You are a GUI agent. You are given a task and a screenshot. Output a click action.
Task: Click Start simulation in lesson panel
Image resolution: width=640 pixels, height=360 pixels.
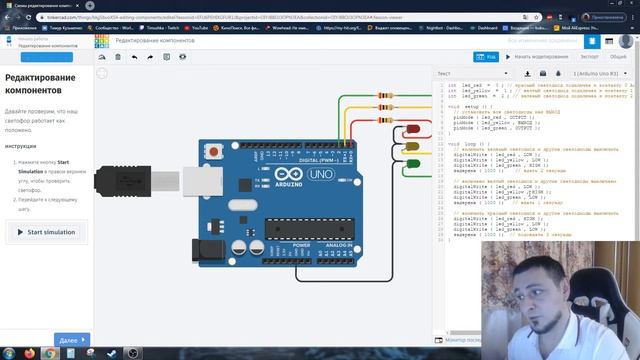pyautogui.click(x=47, y=232)
